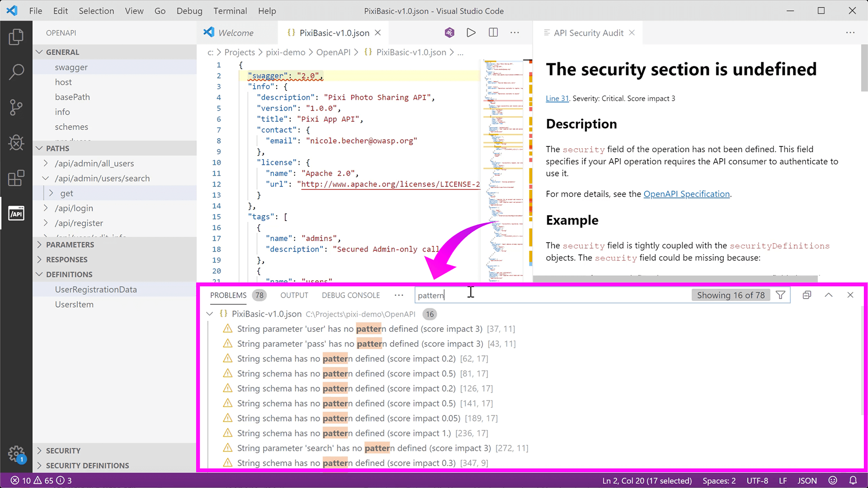Click the feedback smiley in status bar
Viewport: 868px width, 488px height.
pyautogui.click(x=833, y=480)
